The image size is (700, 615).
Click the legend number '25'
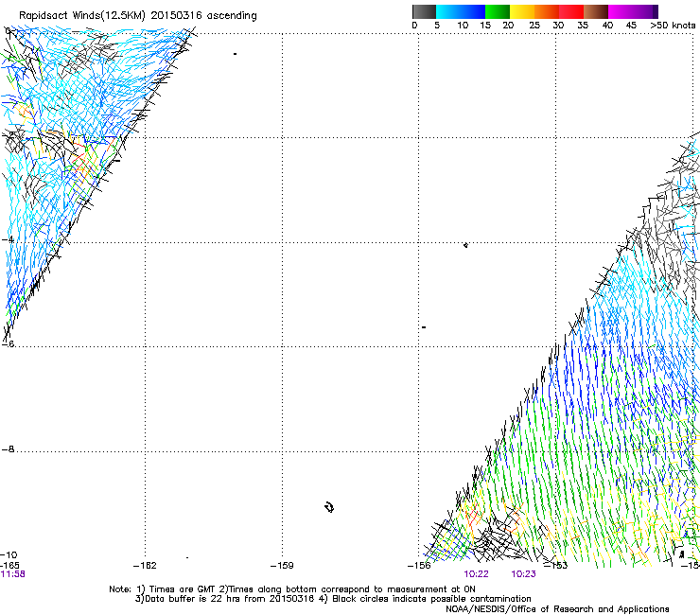coord(534,26)
